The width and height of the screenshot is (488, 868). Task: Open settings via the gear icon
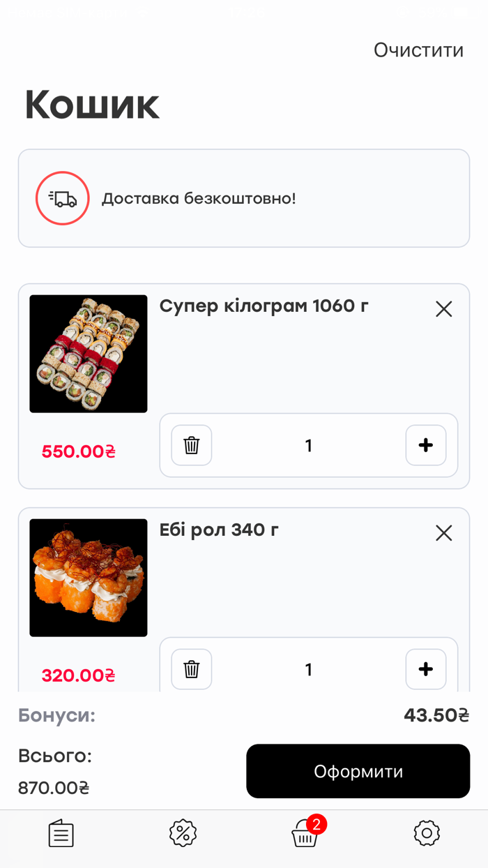(427, 833)
